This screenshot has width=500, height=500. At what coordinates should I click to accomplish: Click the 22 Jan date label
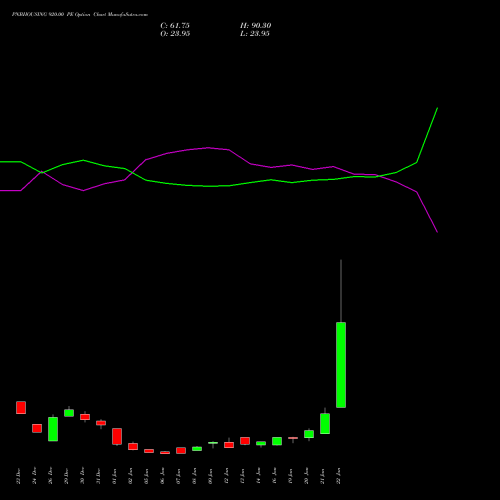point(338,476)
